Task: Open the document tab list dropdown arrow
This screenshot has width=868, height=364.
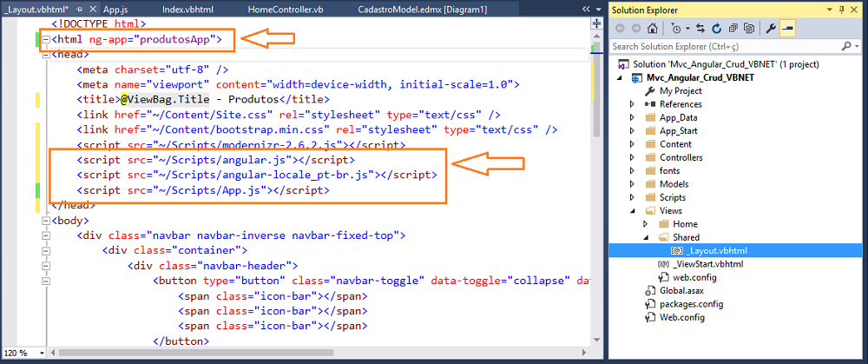Action: pyautogui.click(x=598, y=10)
